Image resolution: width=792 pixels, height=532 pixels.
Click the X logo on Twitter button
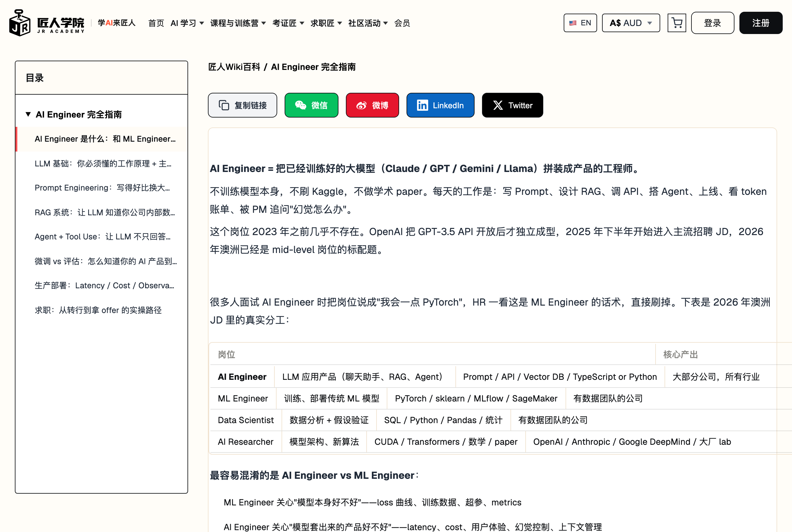[x=498, y=105]
